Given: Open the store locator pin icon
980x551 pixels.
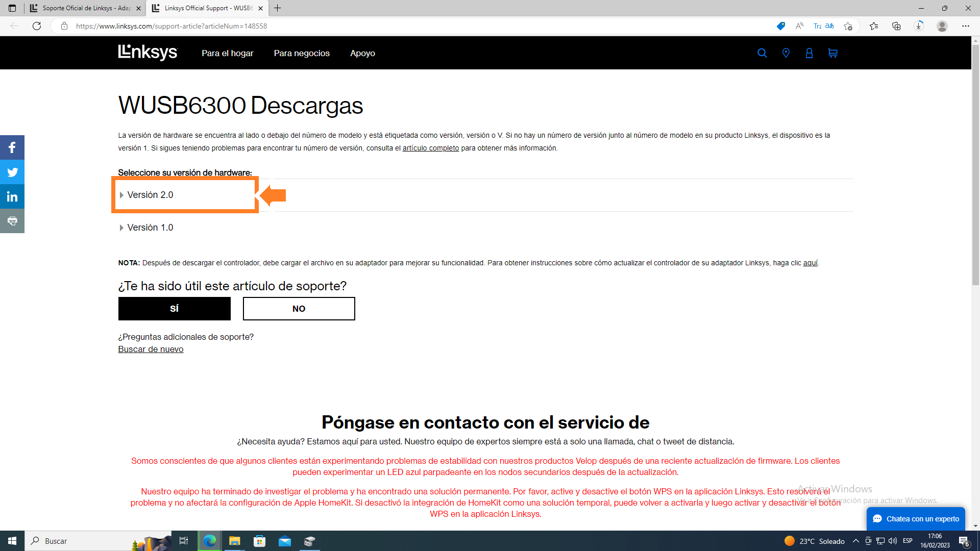Looking at the screenshot, I should 786,53.
